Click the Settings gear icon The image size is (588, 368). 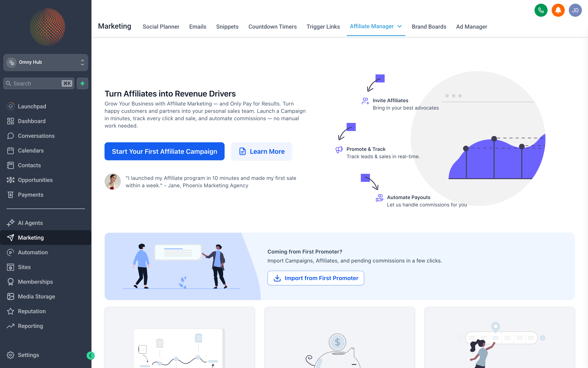(x=10, y=355)
